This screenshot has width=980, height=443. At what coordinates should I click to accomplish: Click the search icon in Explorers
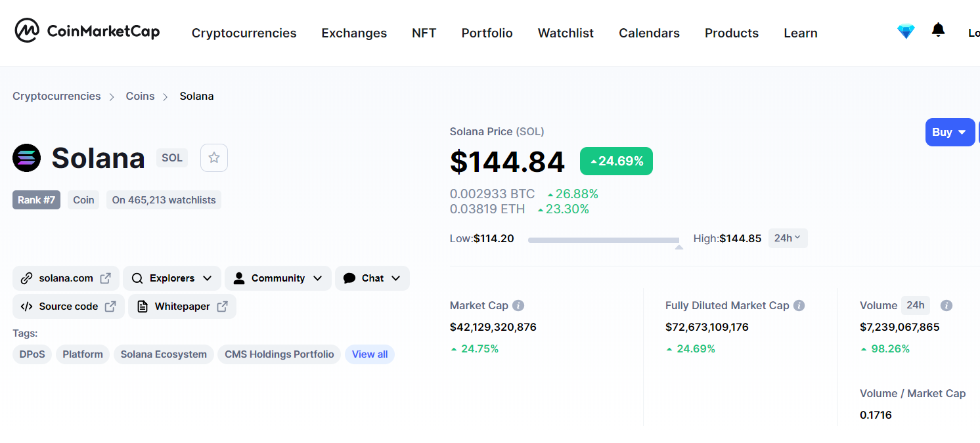tap(137, 278)
